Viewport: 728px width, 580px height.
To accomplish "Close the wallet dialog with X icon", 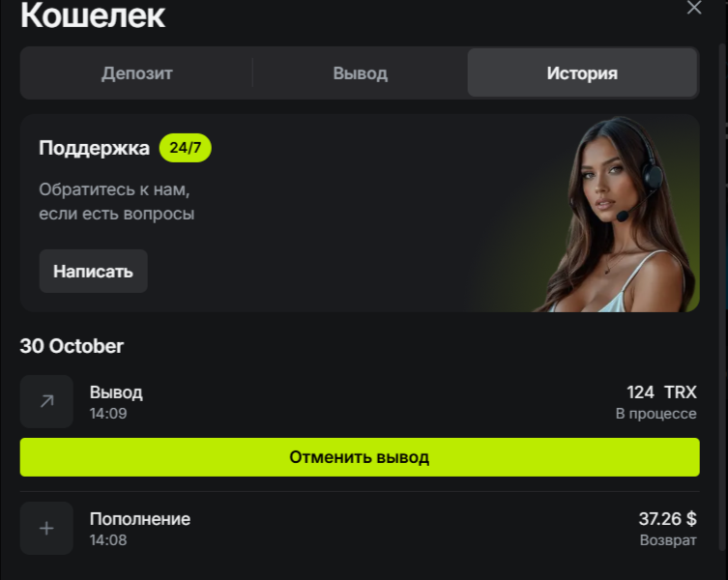I will [694, 7].
